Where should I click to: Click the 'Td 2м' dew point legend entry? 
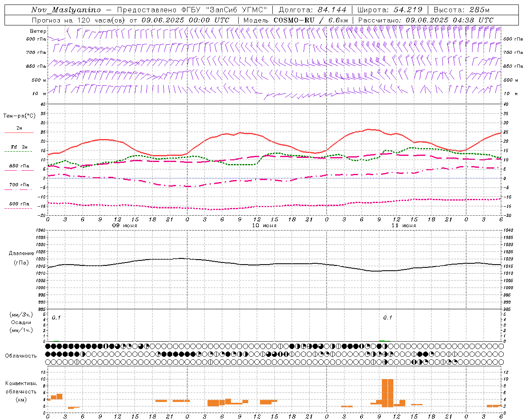click(19, 147)
